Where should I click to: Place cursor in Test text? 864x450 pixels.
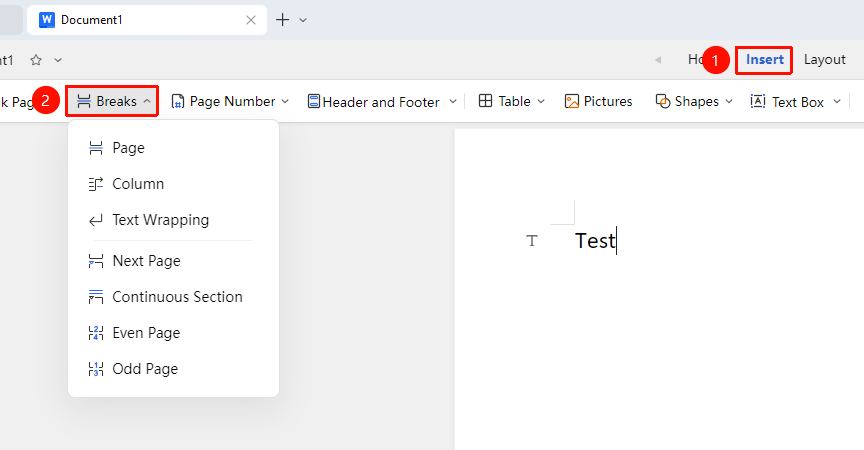[595, 241]
